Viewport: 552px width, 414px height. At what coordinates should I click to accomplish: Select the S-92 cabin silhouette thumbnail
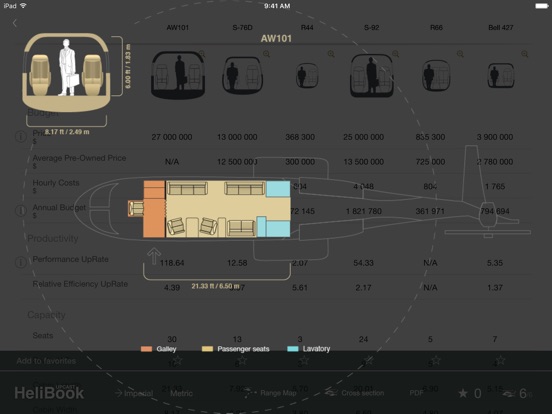(x=371, y=76)
